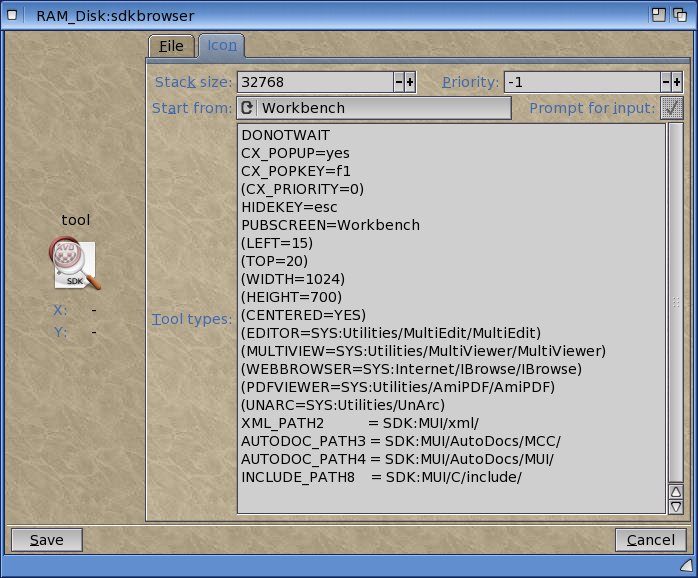Screen dimensions: 698x578
Task: Toggle the Prompt for input checkbox
Action: click(x=671, y=108)
